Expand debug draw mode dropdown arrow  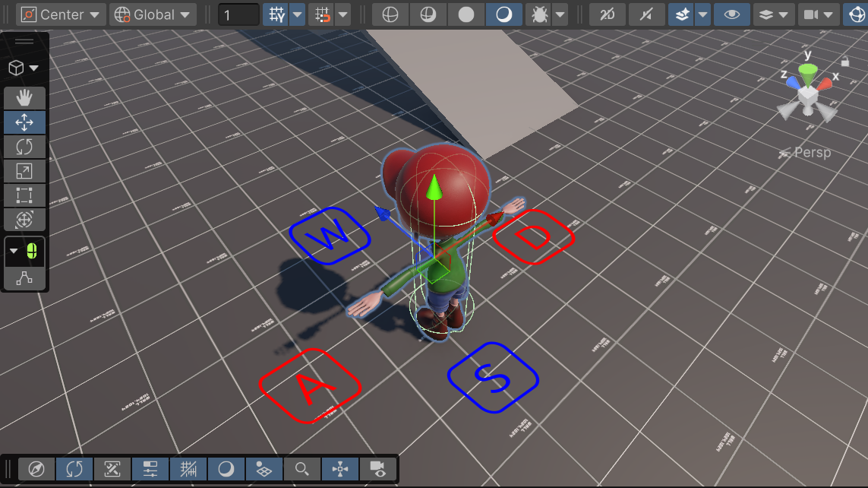click(560, 15)
